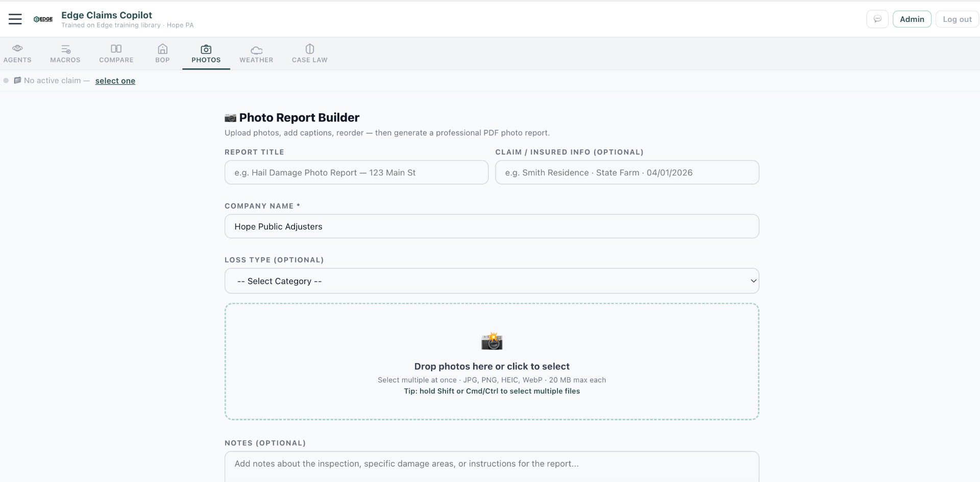Click the Admin button
Image resolution: width=980 pixels, height=482 pixels.
(912, 18)
